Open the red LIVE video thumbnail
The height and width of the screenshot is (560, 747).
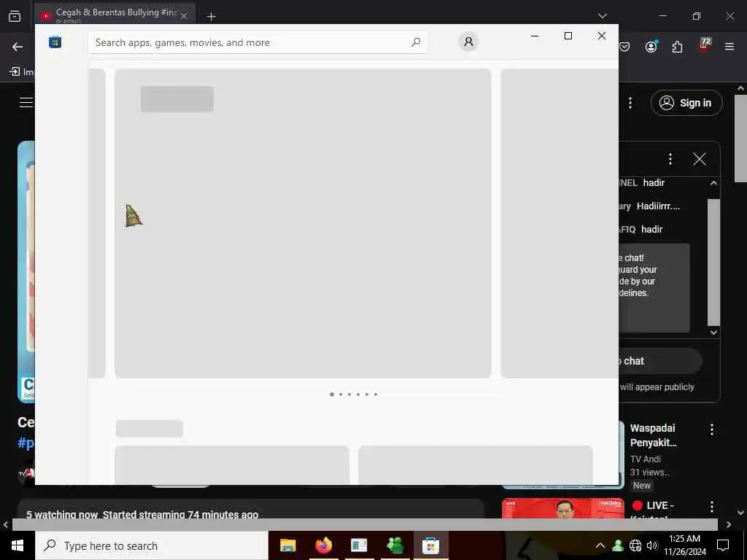click(x=563, y=508)
